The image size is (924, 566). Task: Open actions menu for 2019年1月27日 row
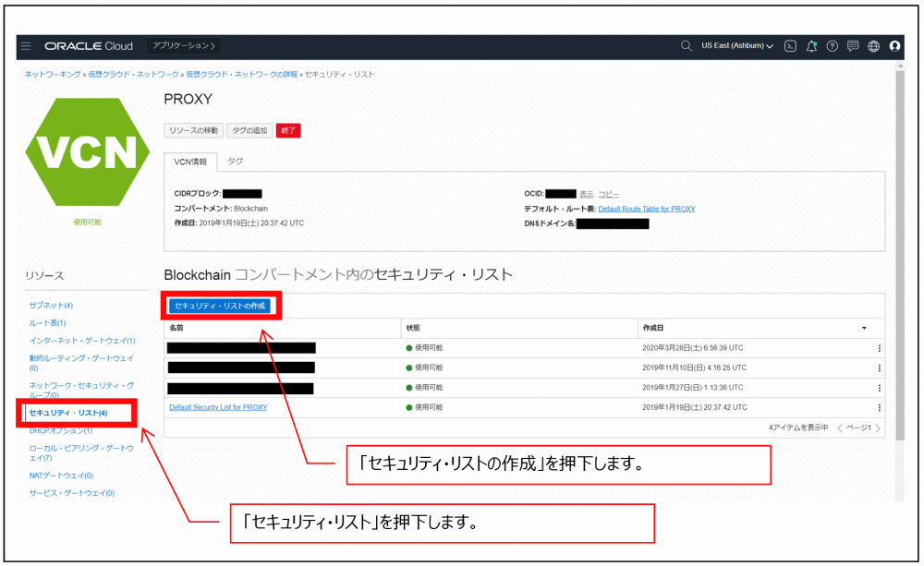pos(880,388)
